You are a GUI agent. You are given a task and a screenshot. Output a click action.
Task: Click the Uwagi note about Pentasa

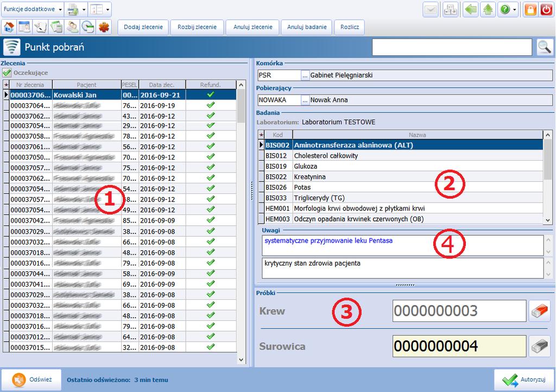[x=402, y=245]
